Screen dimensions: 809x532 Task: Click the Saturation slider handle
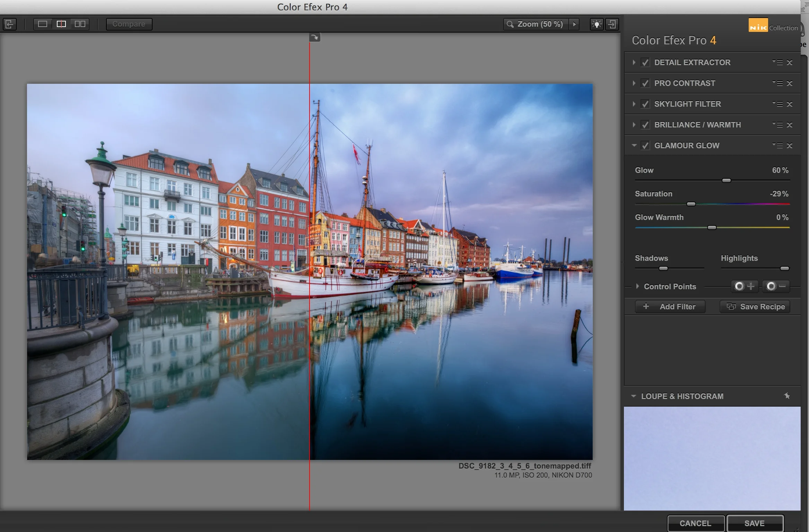(x=691, y=204)
